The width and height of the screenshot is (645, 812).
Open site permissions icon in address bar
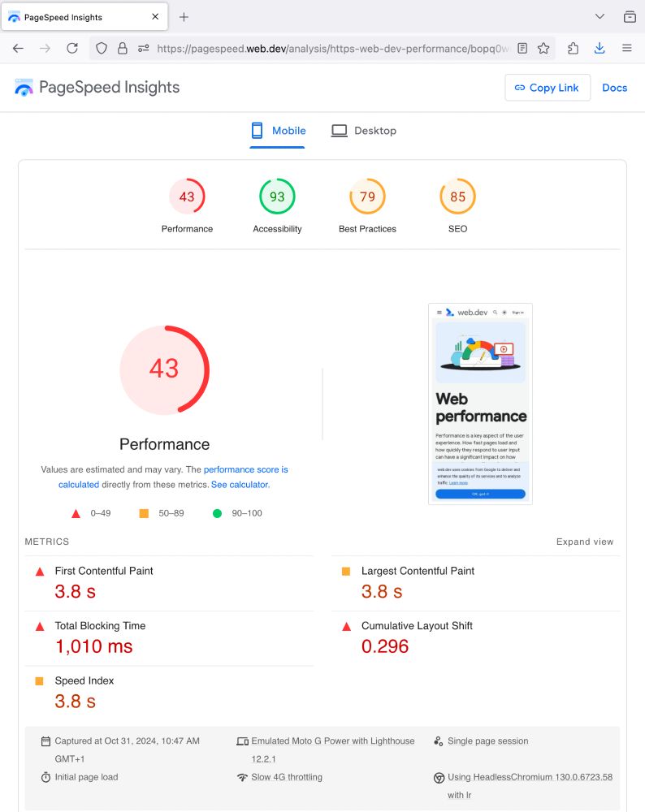coord(144,48)
